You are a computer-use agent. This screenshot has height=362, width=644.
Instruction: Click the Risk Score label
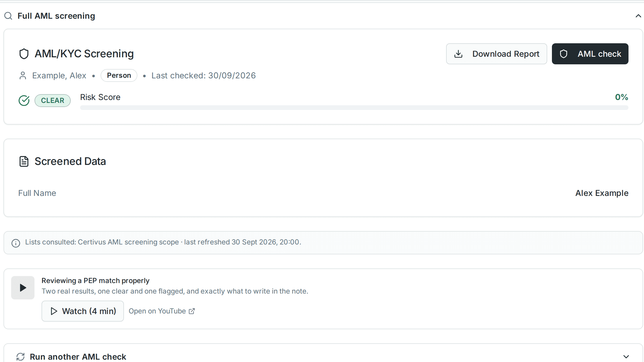pos(100,97)
